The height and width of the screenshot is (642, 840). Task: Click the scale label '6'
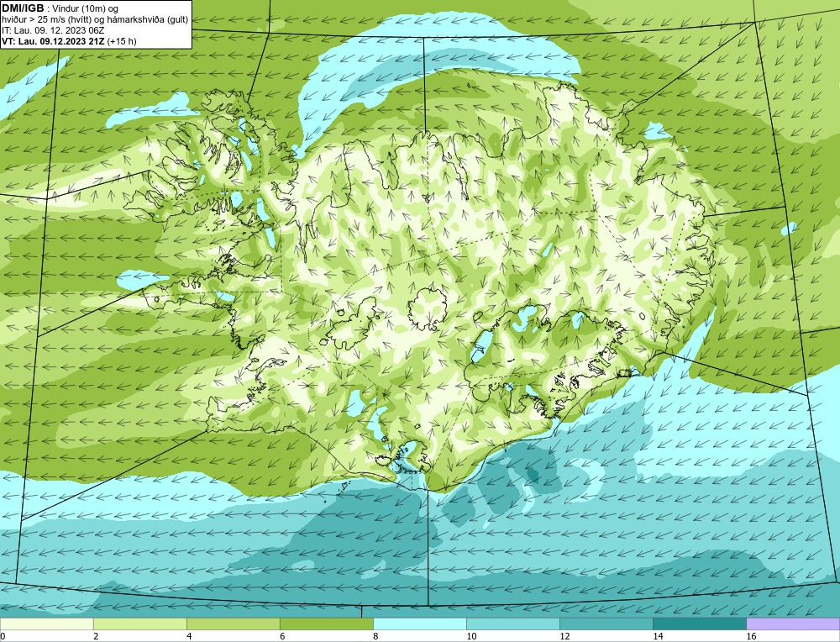click(x=281, y=636)
